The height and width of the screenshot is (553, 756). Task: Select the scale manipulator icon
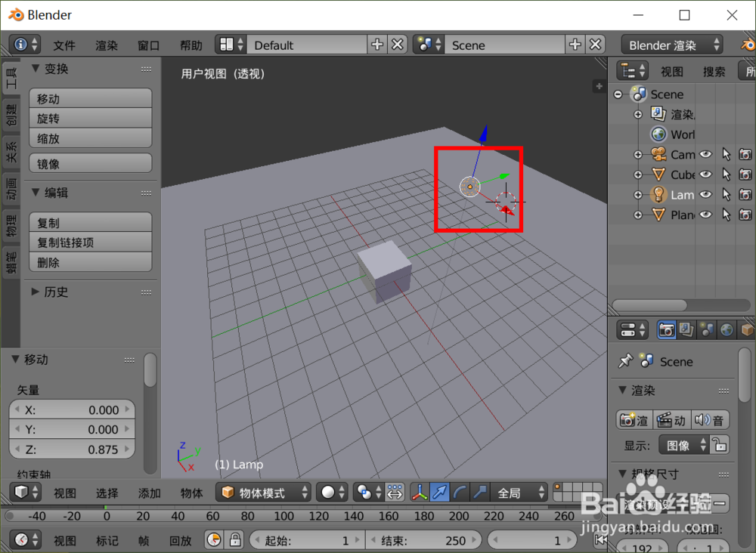(x=480, y=493)
